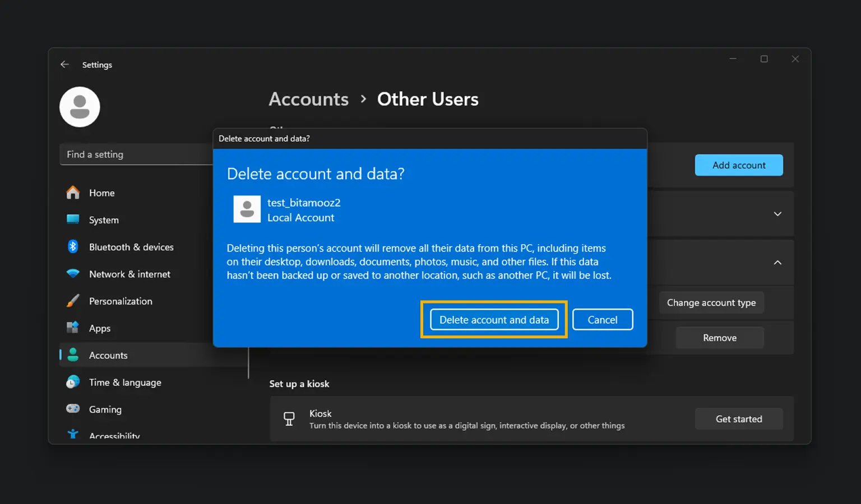Click the Find a setting search box
Screen dimensions: 861x504
point(136,155)
